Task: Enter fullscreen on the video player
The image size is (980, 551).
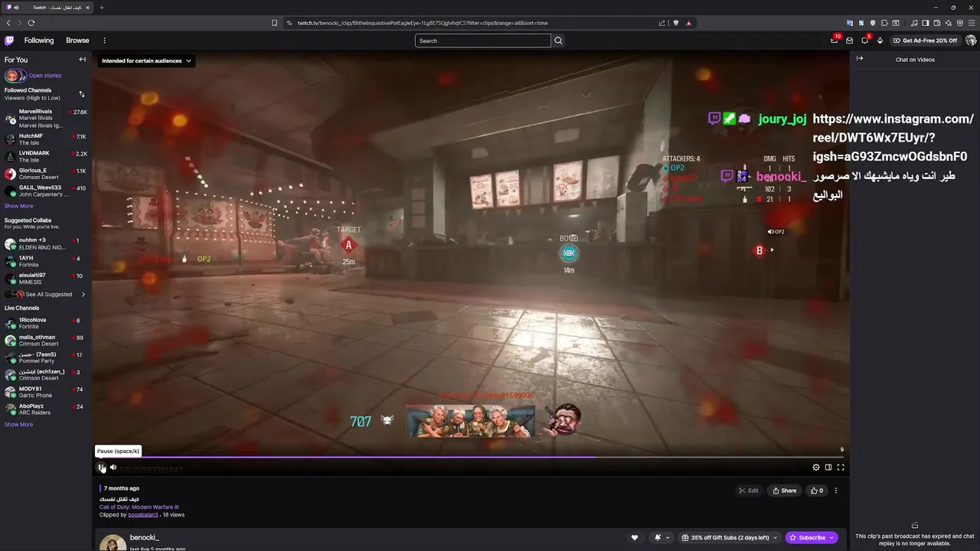Action: pos(841,467)
